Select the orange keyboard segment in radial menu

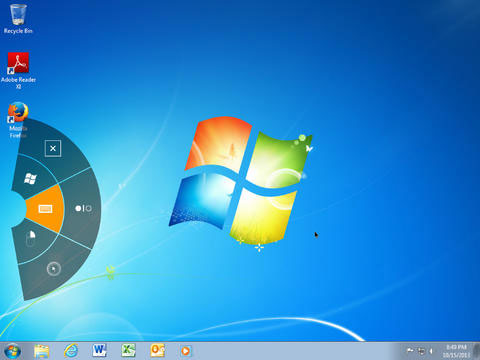(x=45, y=209)
